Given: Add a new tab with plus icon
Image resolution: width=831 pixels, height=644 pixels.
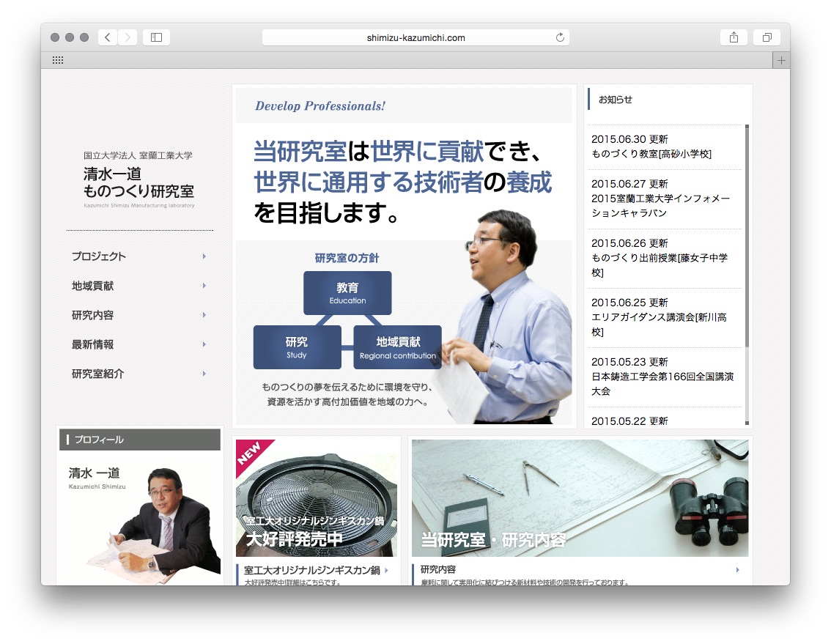Looking at the screenshot, I should pyautogui.click(x=780, y=61).
